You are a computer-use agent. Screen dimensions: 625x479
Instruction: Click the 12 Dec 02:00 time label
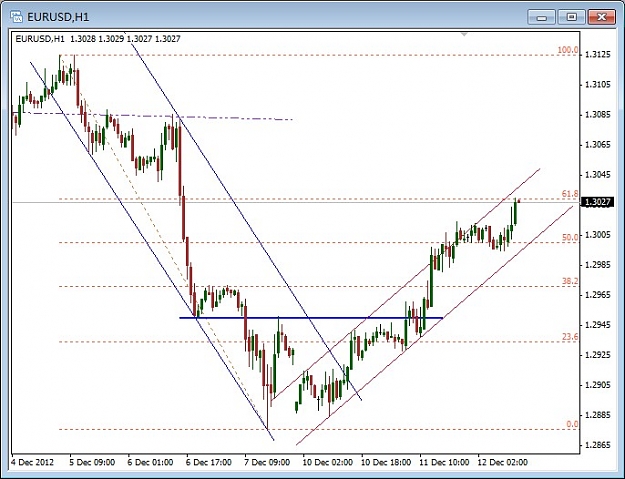point(502,462)
